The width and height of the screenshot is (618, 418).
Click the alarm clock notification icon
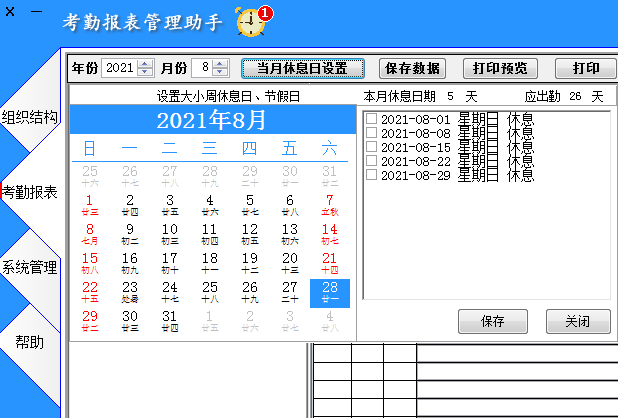[252, 22]
